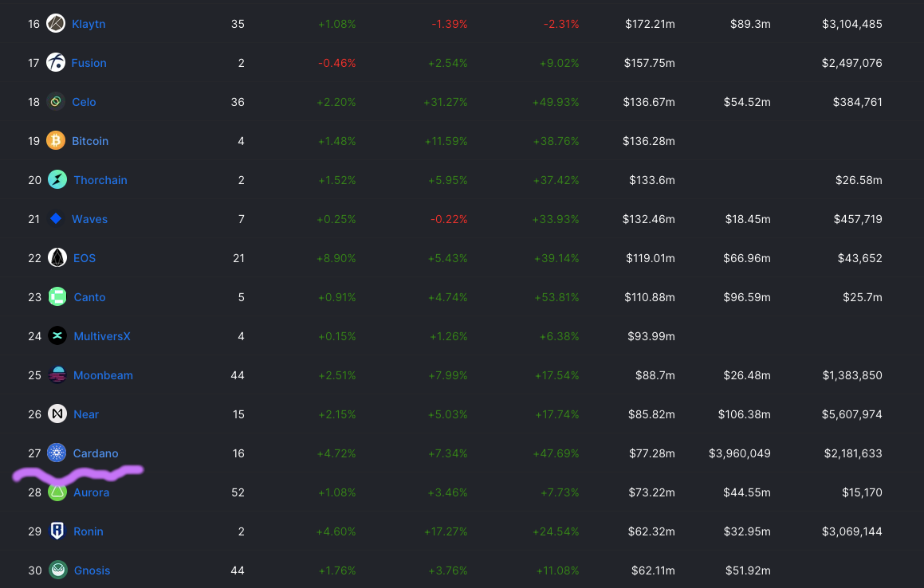Click the orange Bitcoin logo icon
This screenshot has height=588, width=924.
(x=56, y=140)
